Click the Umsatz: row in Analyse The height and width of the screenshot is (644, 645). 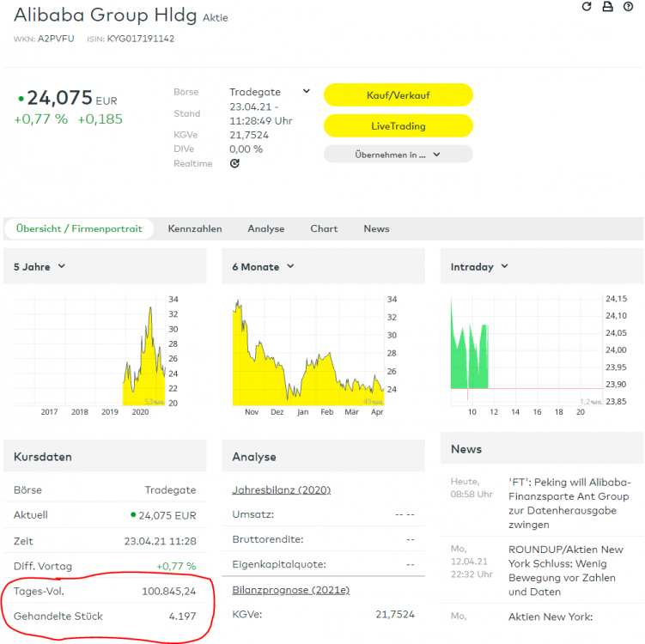323,514
